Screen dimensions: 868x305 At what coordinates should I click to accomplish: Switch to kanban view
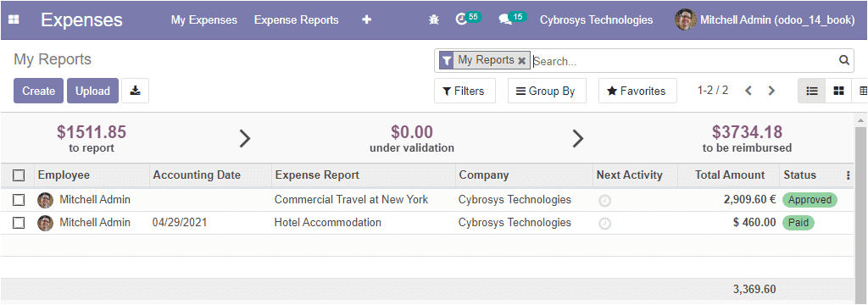pos(839,91)
